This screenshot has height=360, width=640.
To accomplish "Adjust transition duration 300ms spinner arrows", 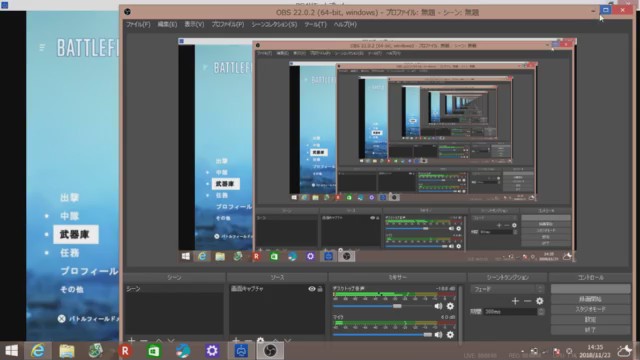I will point(541,311).
